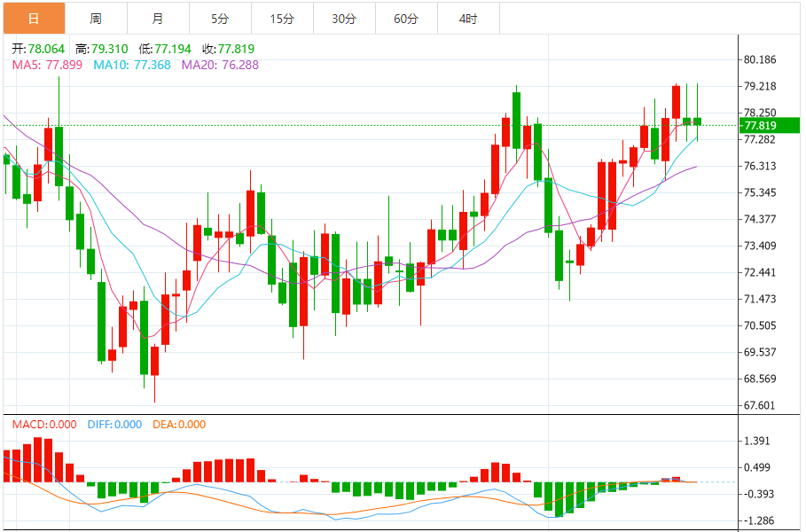Click the 79.218 price axis label
The image size is (806, 532).
[760, 86]
